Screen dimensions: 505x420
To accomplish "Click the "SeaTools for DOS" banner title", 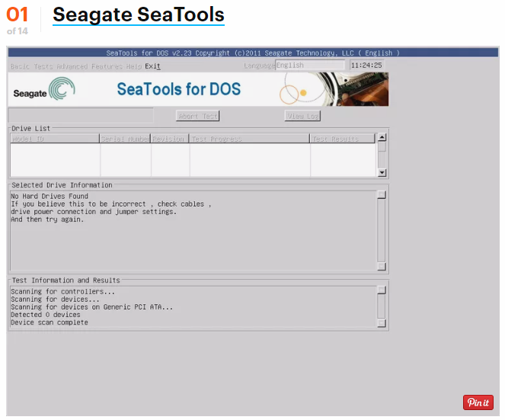I will (x=179, y=89).
